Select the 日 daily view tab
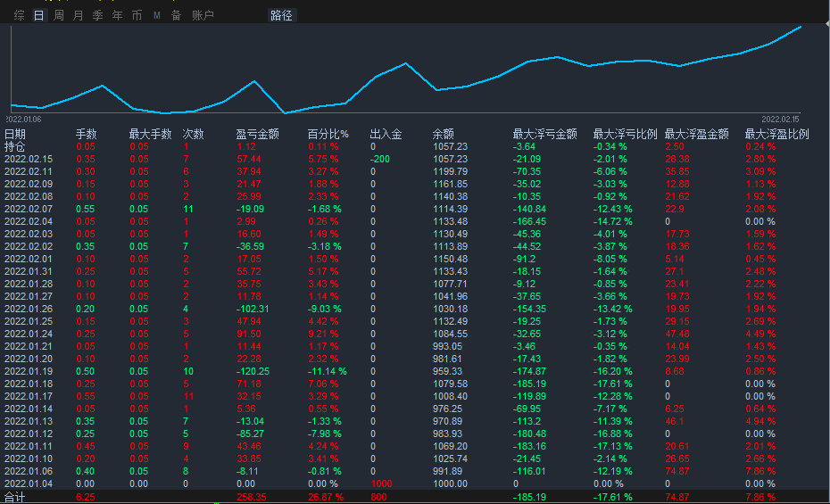 [x=38, y=15]
